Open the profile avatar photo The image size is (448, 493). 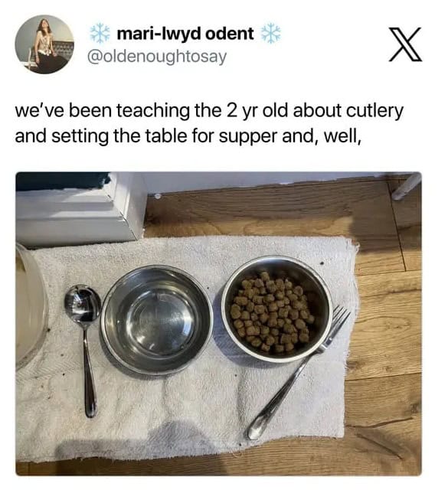pyautogui.click(x=44, y=44)
